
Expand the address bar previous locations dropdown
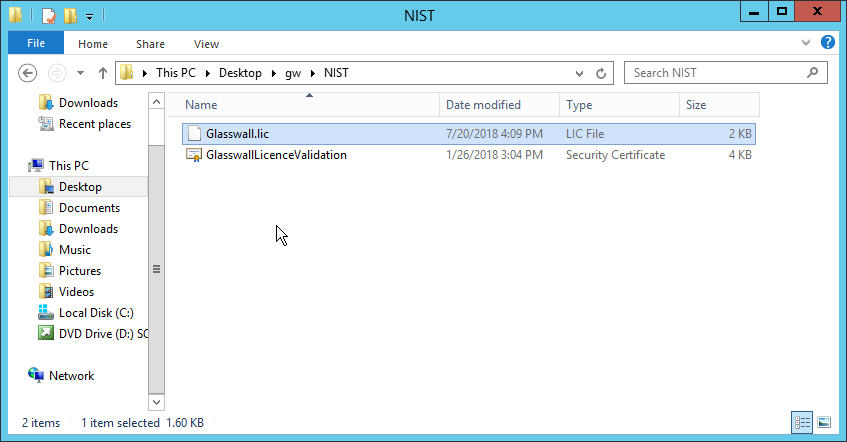[579, 73]
